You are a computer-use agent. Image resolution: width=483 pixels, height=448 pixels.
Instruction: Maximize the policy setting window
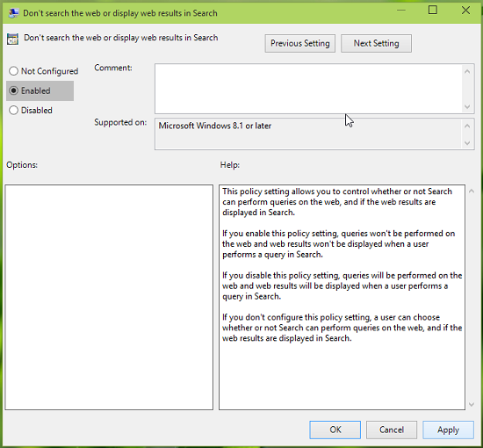click(x=433, y=11)
